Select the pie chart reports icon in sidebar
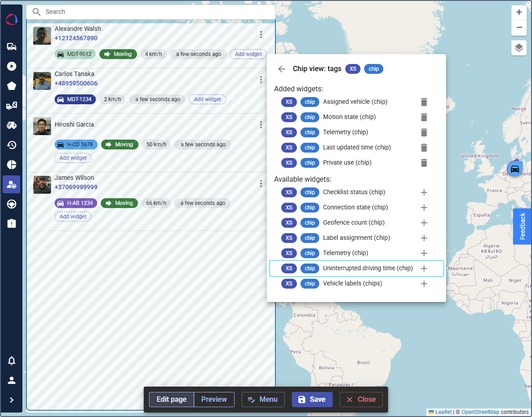Viewport: 532px width, 417px height. (x=12, y=164)
